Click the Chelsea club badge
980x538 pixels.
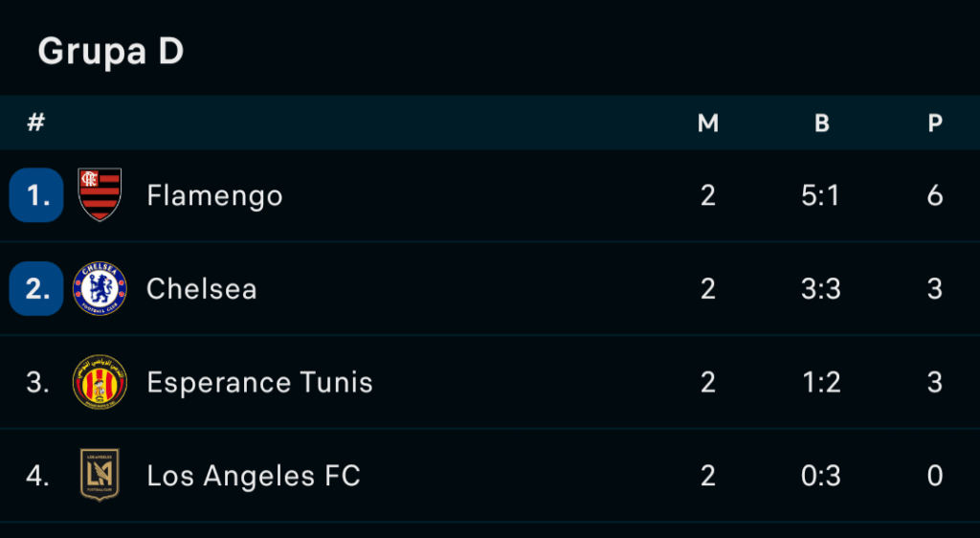(100, 288)
